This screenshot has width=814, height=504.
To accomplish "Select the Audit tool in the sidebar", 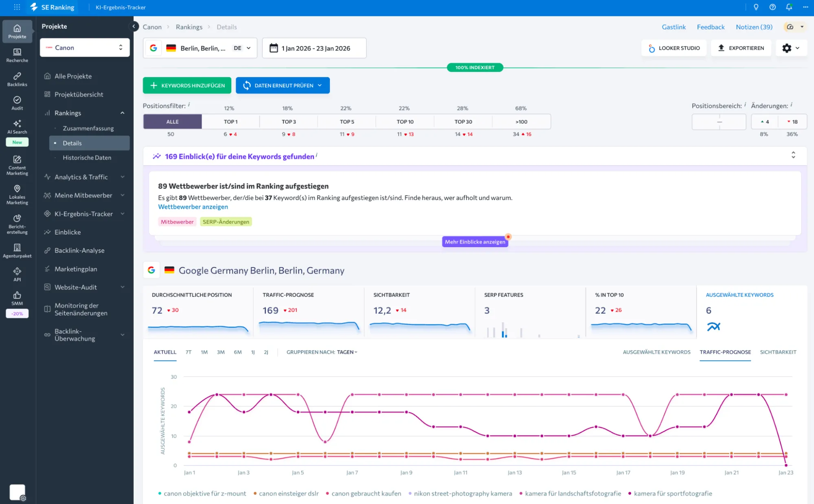I will tap(17, 103).
